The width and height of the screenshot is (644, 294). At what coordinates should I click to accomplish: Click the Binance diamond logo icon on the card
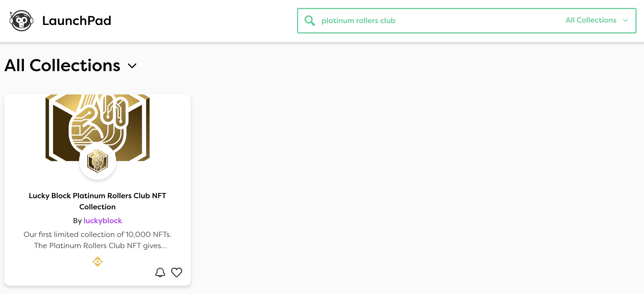[97, 262]
